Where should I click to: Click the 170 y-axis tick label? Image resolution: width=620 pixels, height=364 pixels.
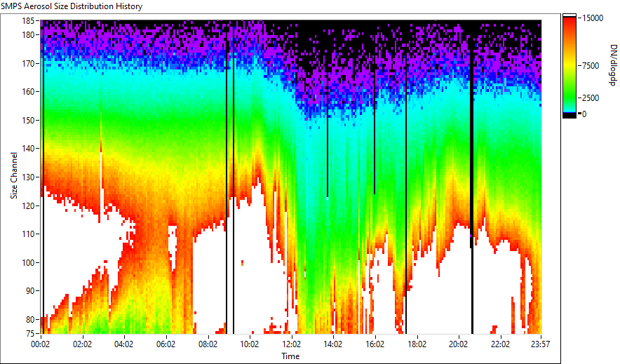pyautogui.click(x=28, y=63)
